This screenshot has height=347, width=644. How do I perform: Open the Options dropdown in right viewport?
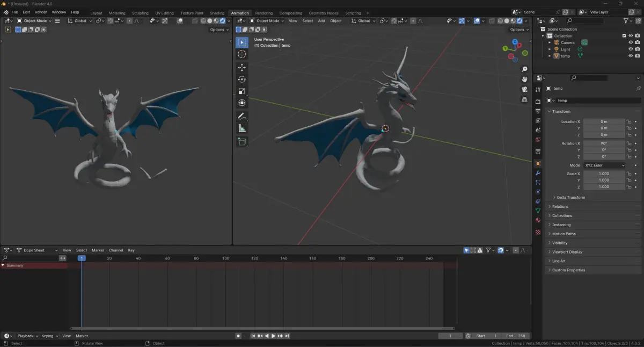[518, 30]
